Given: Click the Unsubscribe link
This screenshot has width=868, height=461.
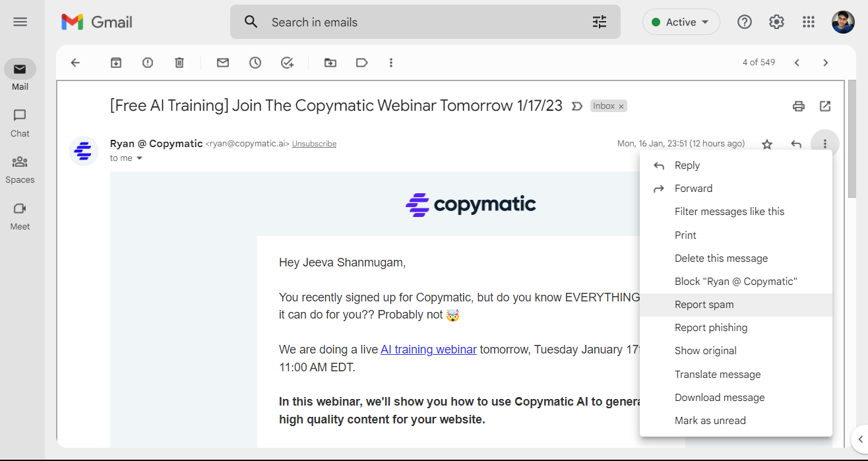Looking at the screenshot, I should (x=314, y=144).
